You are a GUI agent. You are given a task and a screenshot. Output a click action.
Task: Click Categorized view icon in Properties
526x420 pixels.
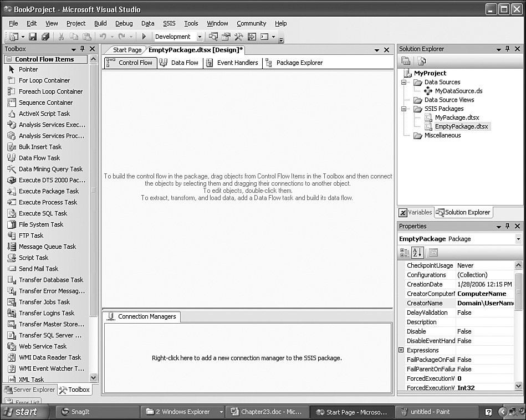405,253
